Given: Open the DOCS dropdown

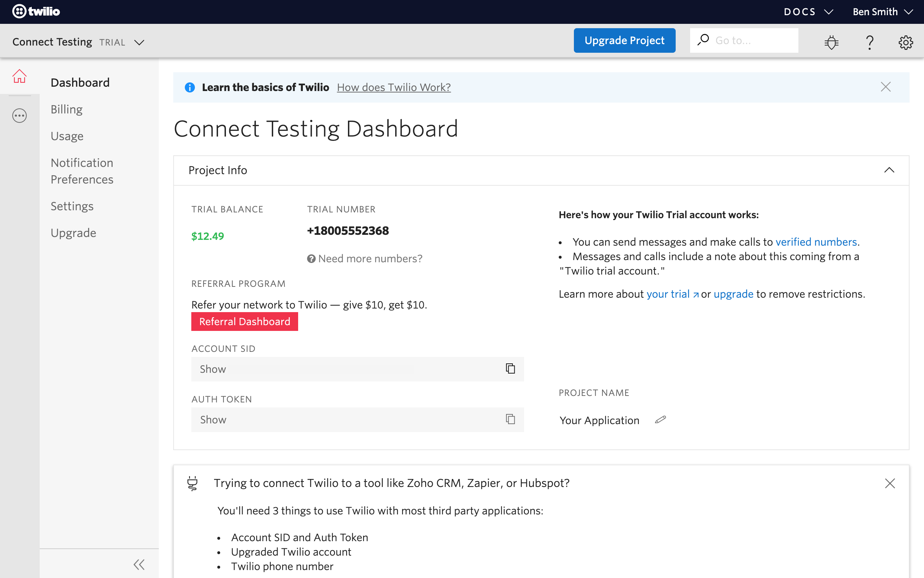Looking at the screenshot, I should (x=808, y=12).
